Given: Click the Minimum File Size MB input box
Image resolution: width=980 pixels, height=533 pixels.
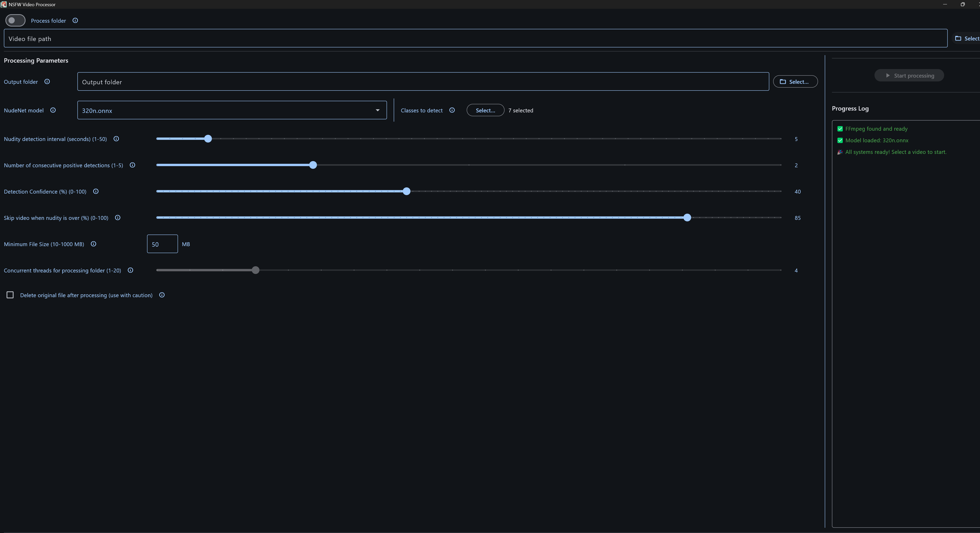Looking at the screenshot, I should (x=162, y=244).
